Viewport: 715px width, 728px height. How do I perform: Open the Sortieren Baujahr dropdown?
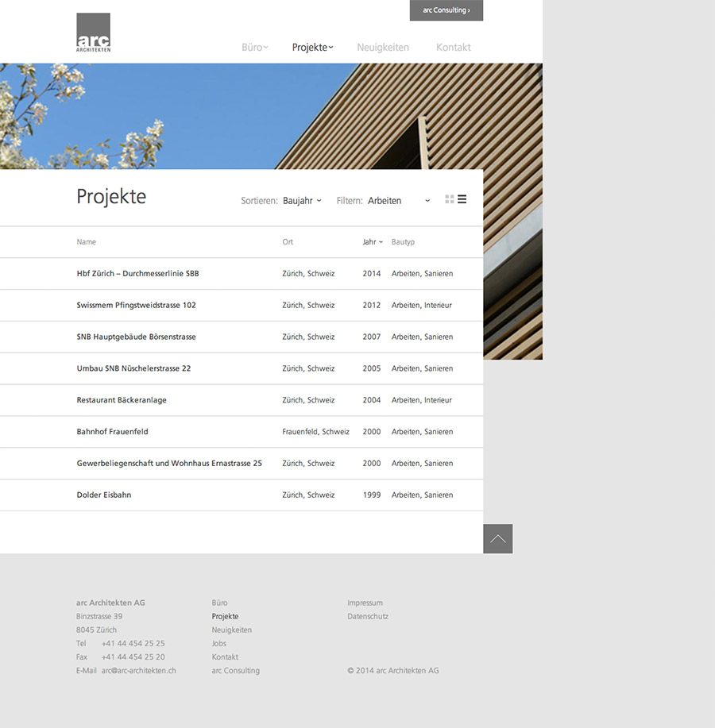(x=302, y=201)
